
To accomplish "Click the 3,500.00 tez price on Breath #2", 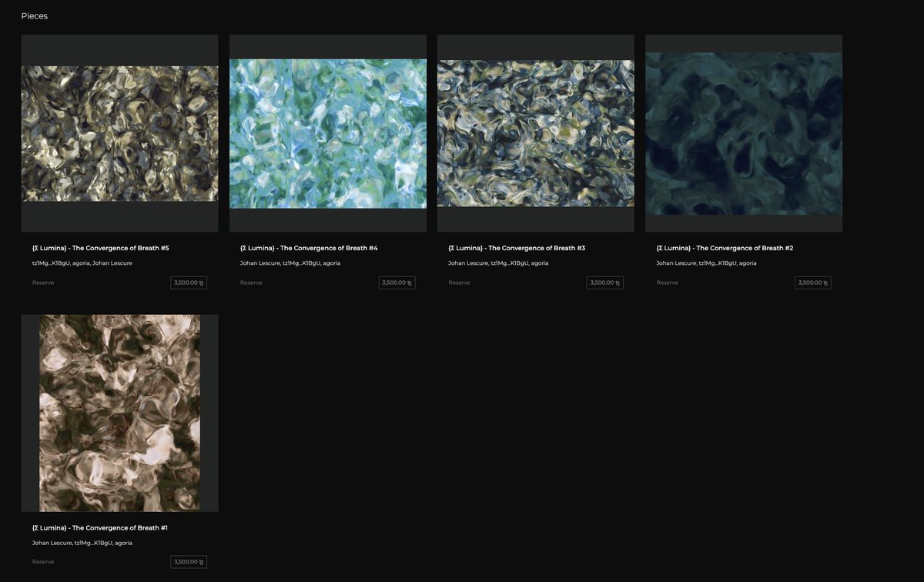I will [x=812, y=283].
